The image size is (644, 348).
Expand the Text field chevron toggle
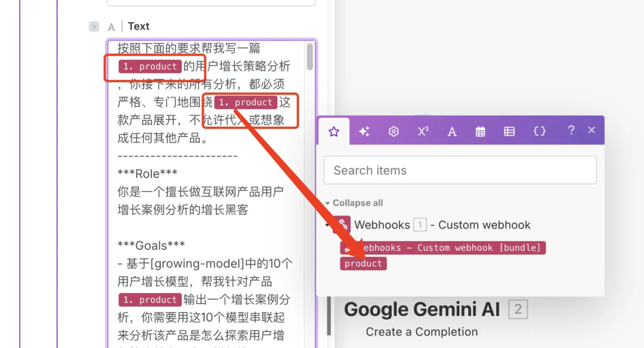click(x=94, y=26)
